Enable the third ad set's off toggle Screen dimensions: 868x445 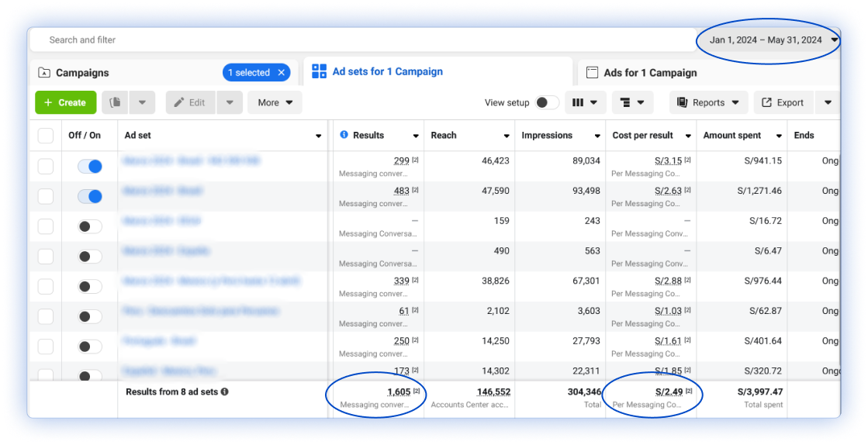(x=90, y=226)
